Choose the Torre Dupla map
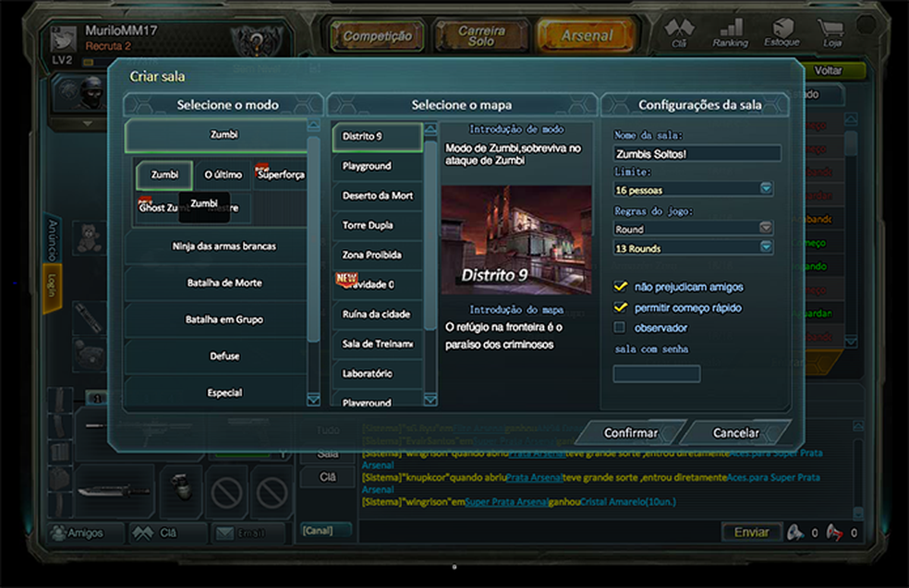This screenshot has width=909, height=588. pos(378,225)
